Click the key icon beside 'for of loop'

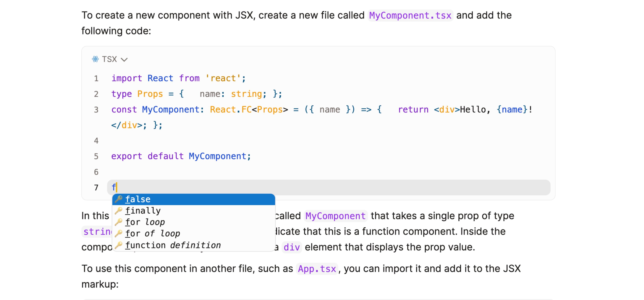[119, 233]
